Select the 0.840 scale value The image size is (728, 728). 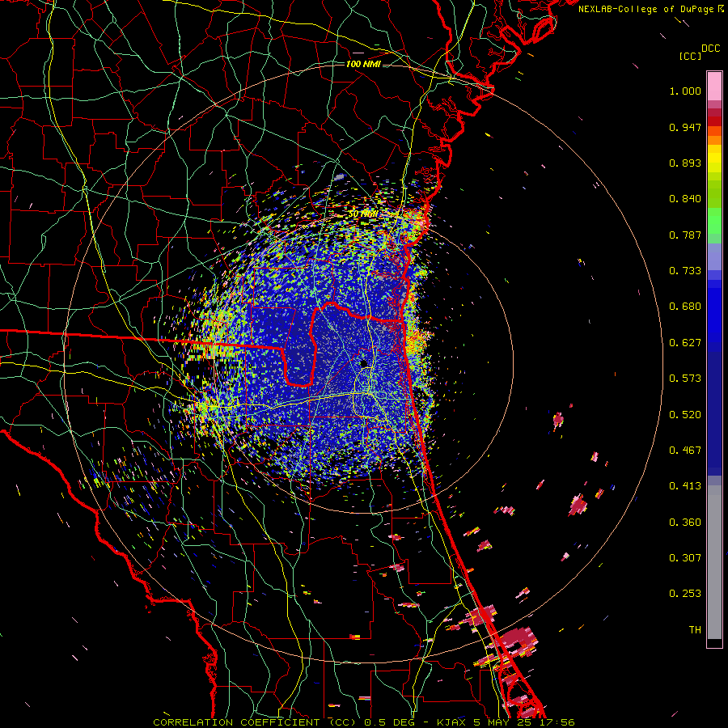pyautogui.click(x=685, y=199)
